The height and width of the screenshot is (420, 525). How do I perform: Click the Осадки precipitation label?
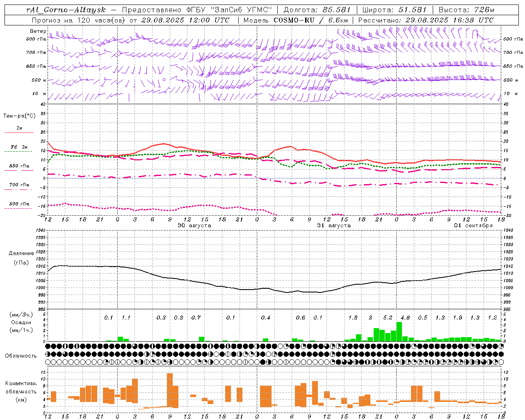(21, 322)
